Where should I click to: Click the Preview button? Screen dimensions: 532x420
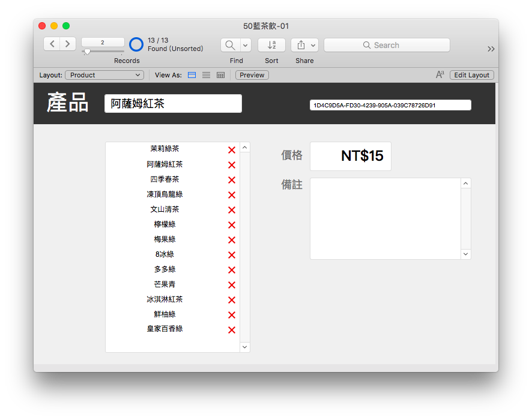(252, 75)
